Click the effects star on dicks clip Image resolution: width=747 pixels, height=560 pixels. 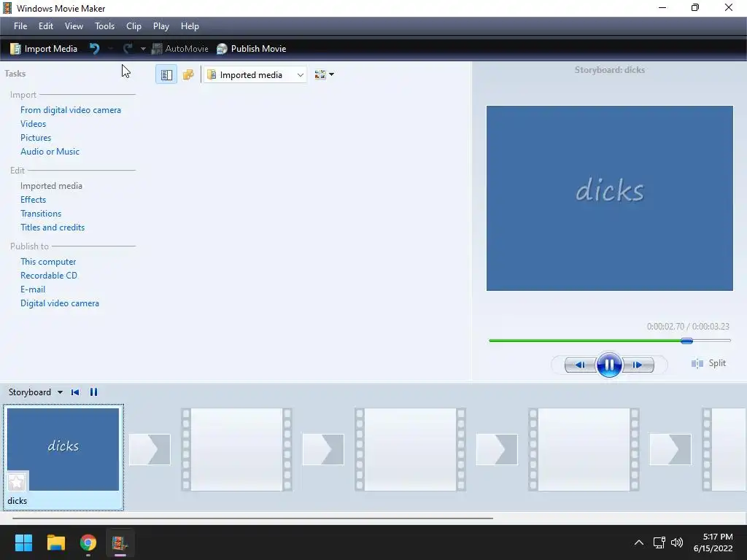tap(16, 482)
